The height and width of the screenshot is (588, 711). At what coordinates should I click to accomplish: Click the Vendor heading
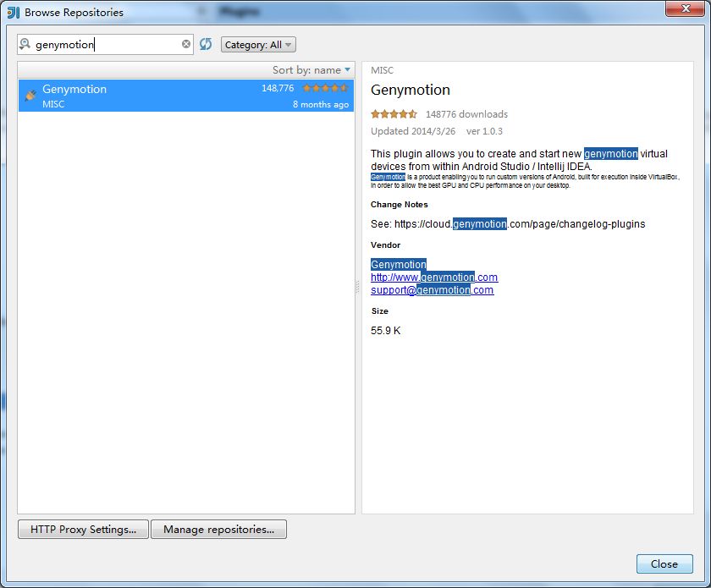pos(385,245)
